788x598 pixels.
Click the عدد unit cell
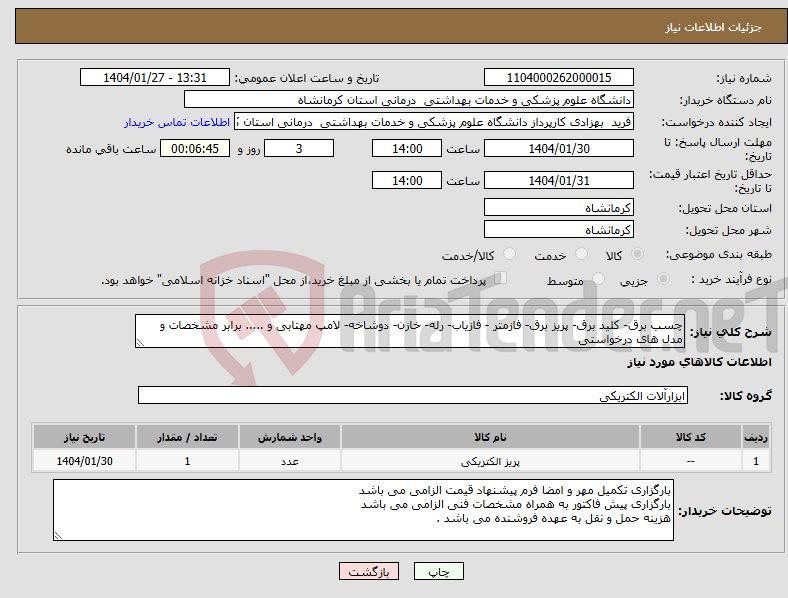290,461
